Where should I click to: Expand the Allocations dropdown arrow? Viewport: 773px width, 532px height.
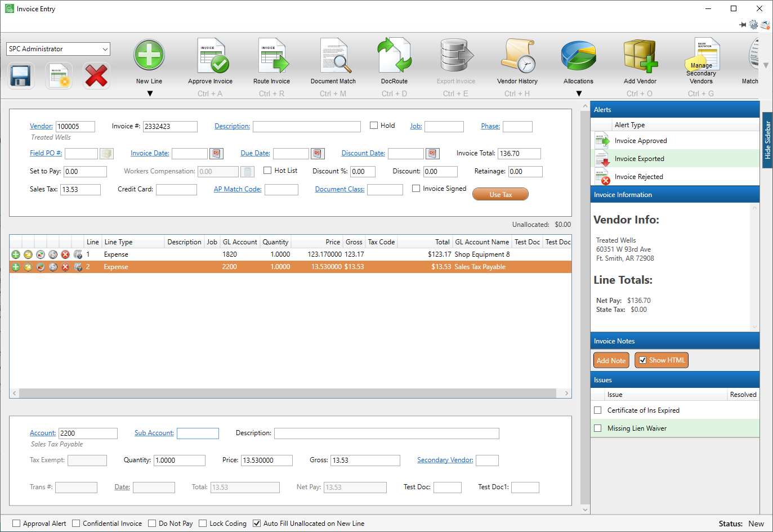click(579, 94)
